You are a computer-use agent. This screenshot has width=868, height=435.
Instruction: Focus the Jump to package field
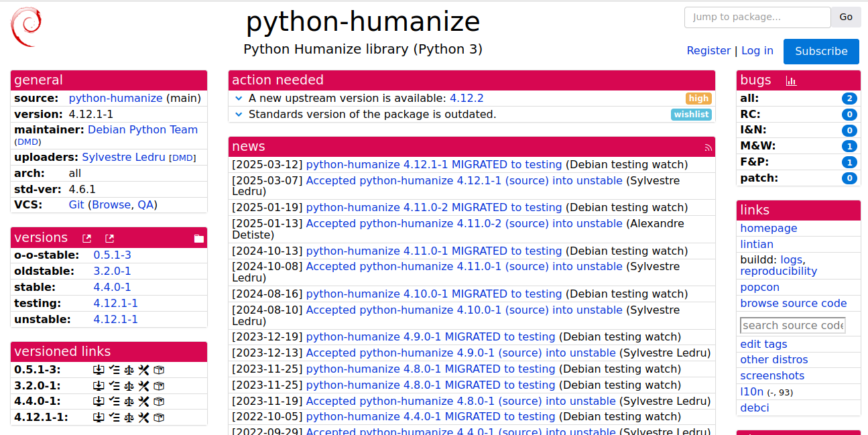pyautogui.click(x=757, y=17)
